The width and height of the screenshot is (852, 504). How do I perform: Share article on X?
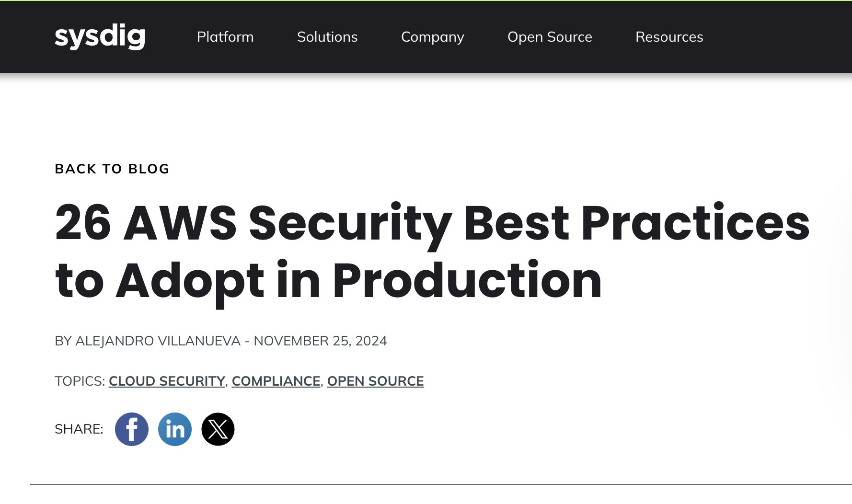(218, 429)
